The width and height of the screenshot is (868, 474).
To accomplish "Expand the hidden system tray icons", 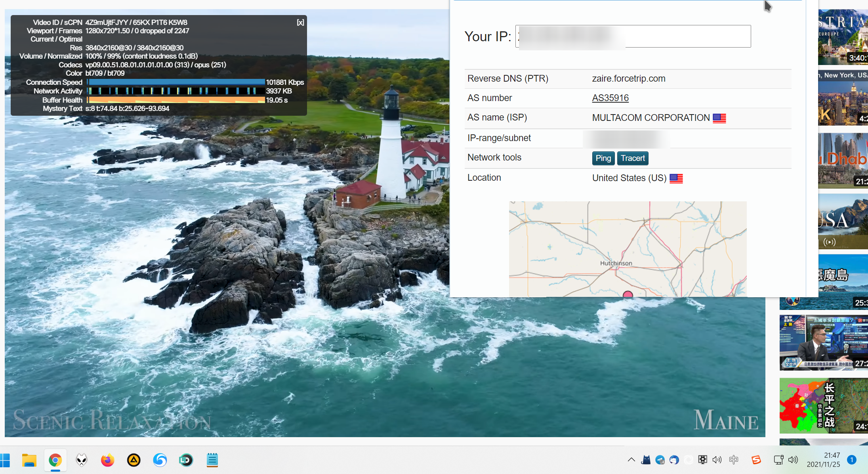I will (631, 460).
